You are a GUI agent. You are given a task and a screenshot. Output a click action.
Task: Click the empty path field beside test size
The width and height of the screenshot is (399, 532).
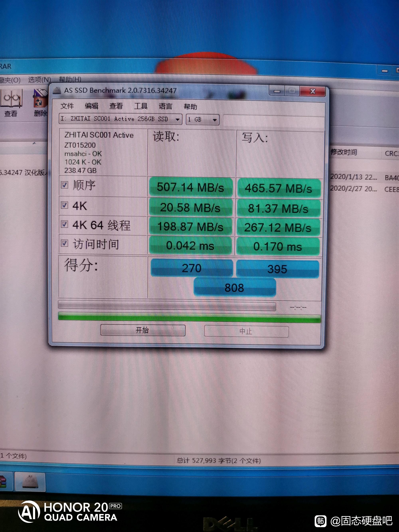coord(274,121)
